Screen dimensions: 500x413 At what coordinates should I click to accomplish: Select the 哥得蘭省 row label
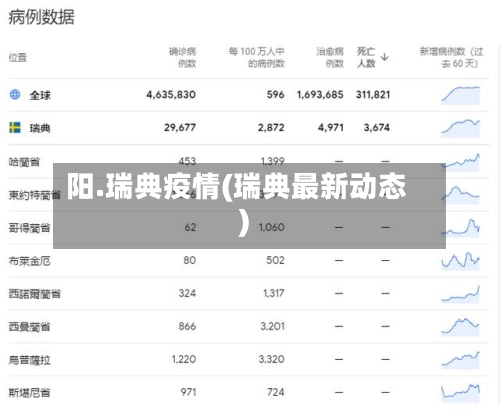tap(29, 228)
